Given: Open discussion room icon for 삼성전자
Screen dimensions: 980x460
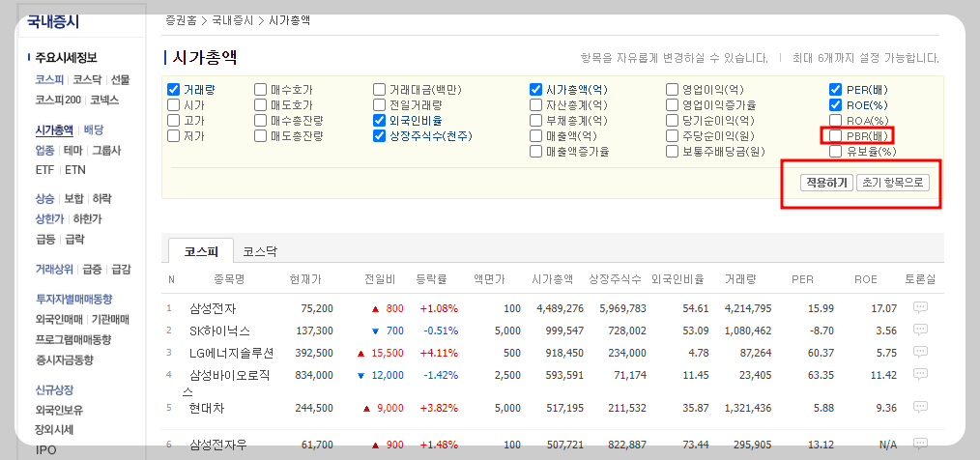Looking at the screenshot, I should (x=920, y=307).
